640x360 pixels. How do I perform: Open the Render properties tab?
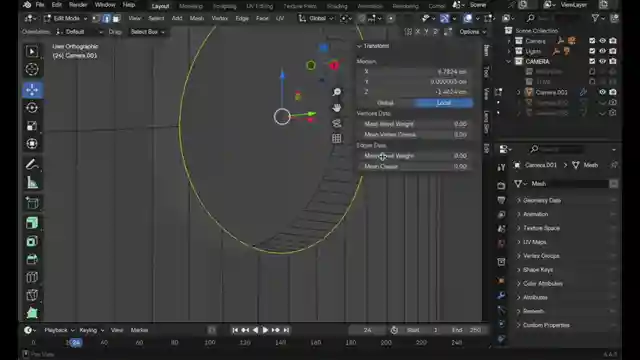click(x=501, y=186)
